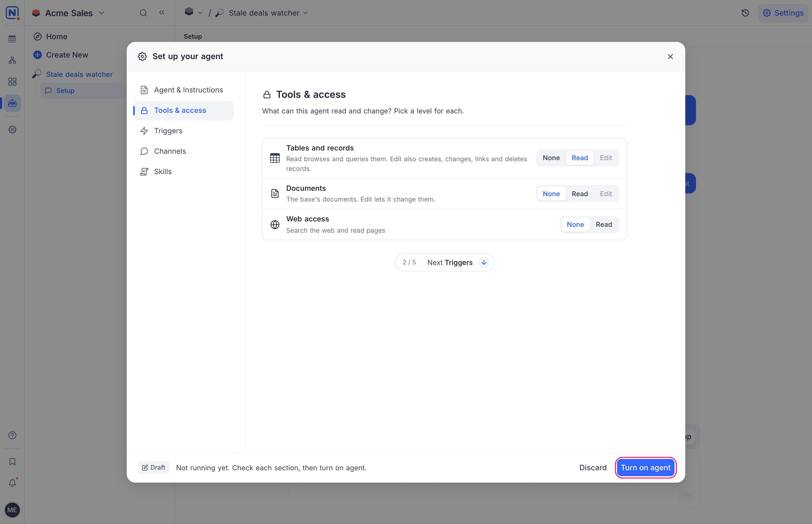The image size is (812, 524).
Task: Select Stale deals watcher in sidebar
Action: coord(79,74)
